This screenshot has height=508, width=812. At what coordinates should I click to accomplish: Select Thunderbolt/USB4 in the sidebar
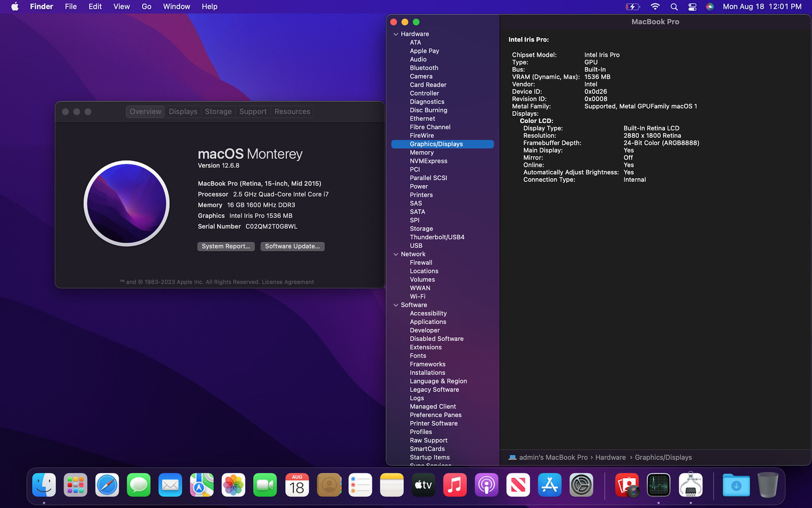click(437, 237)
